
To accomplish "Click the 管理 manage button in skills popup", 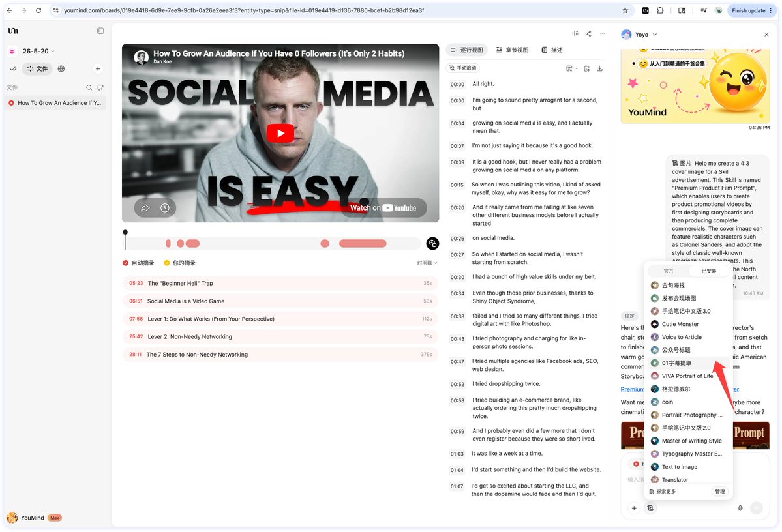I will coord(719,492).
